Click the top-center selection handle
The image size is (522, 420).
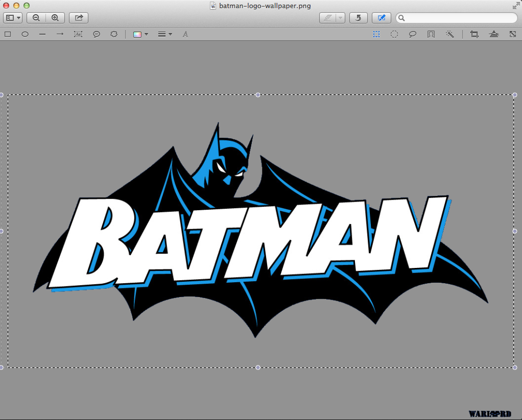(x=257, y=95)
